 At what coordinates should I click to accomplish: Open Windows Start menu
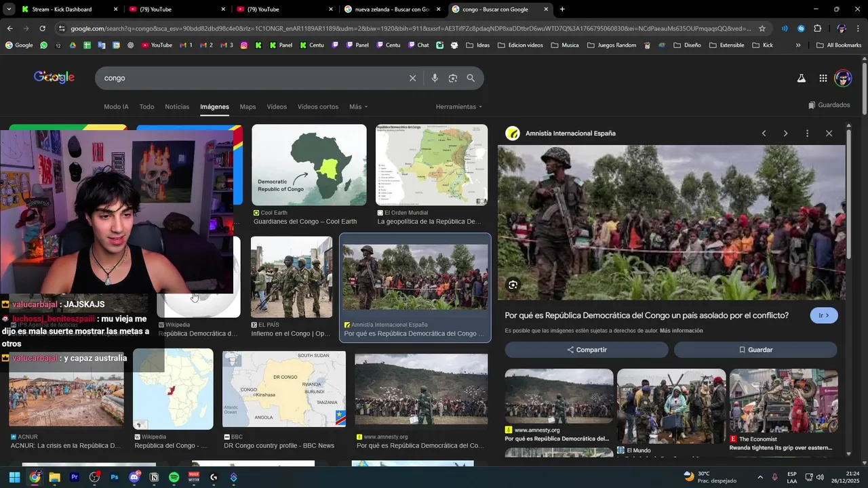coord(14,477)
